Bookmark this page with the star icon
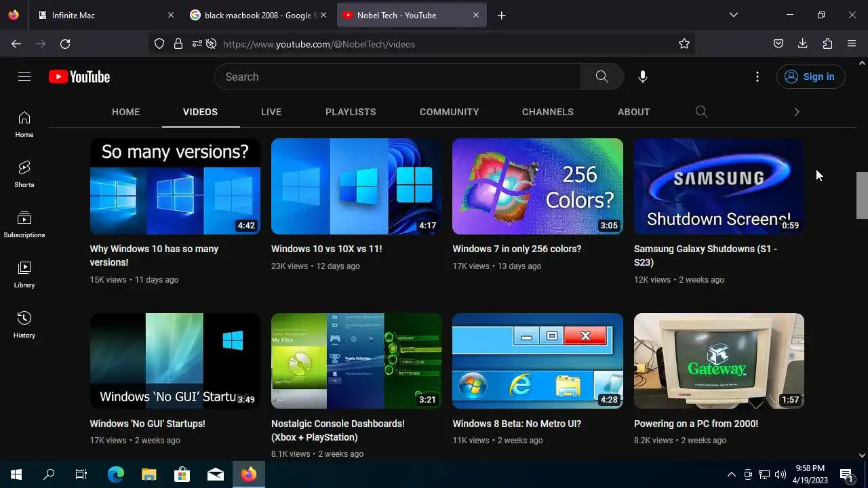 [684, 44]
